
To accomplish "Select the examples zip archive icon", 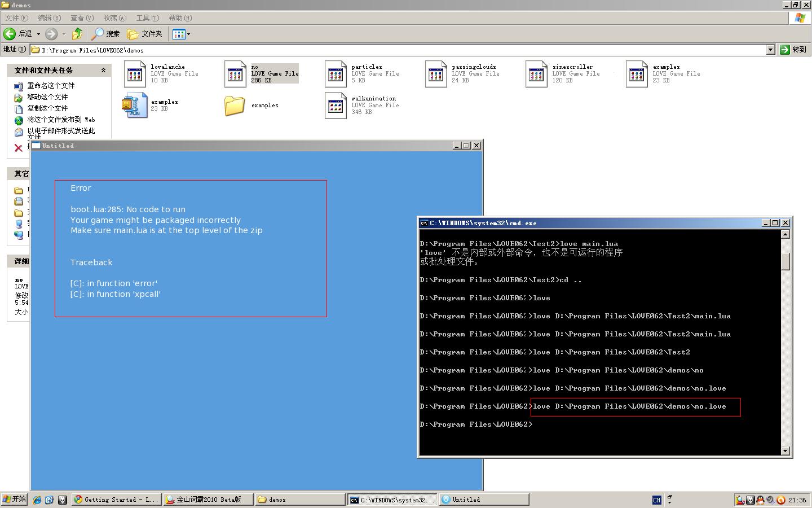I will [x=134, y=105].
